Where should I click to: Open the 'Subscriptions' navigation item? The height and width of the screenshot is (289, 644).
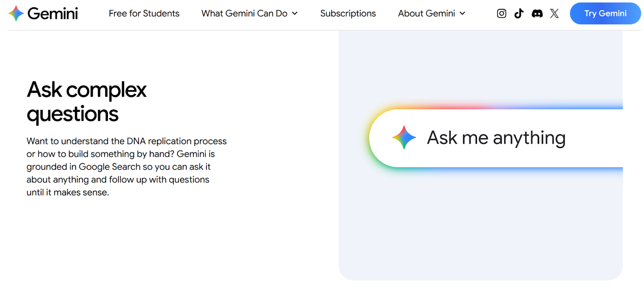[x=348, y=13]
